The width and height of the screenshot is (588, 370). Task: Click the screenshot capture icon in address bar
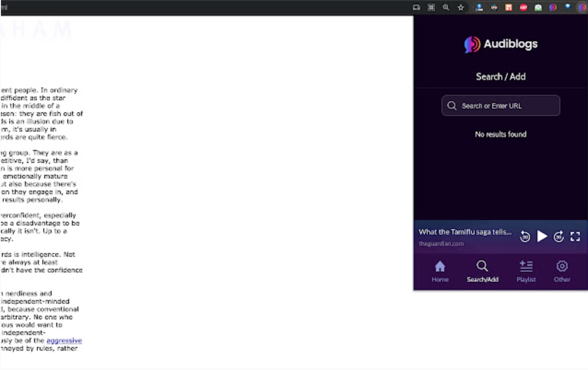pyautogui.click(x=431, y=7)
